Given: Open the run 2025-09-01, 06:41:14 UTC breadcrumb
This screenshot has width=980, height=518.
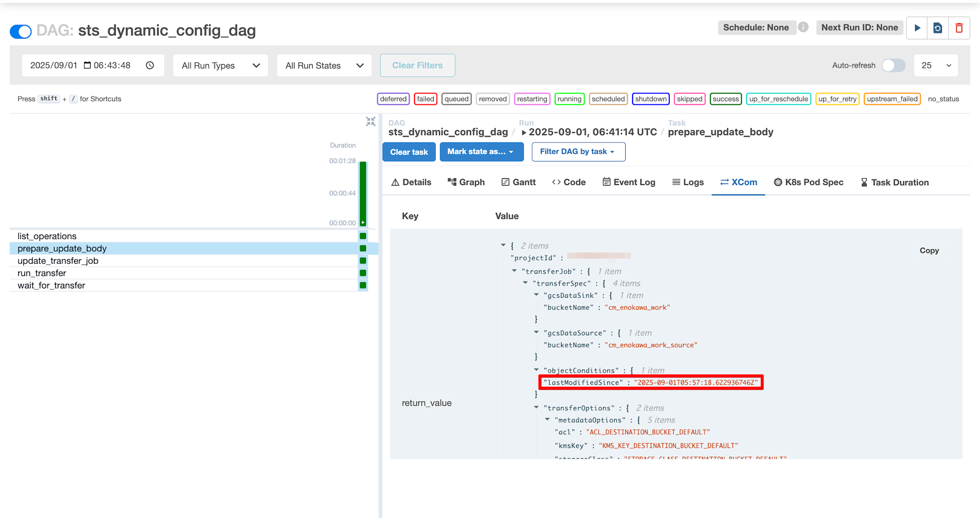Looking at the screenshot, I should coord(589,132).
